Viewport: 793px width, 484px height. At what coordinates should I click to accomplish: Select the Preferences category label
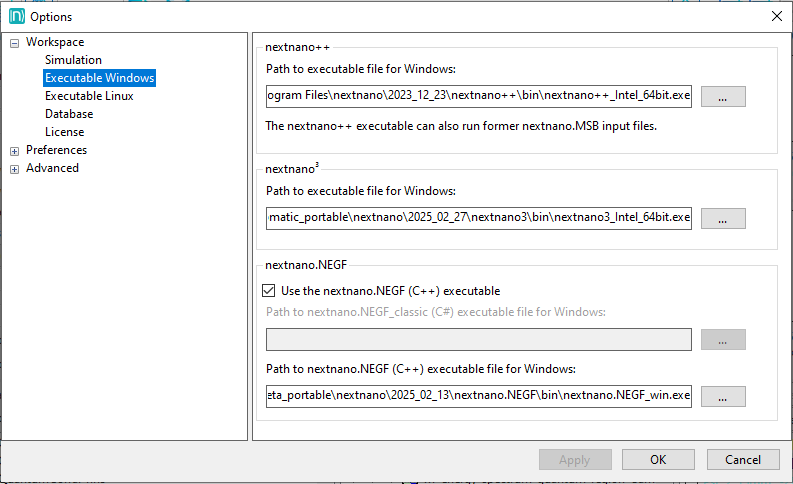(56, 150)
